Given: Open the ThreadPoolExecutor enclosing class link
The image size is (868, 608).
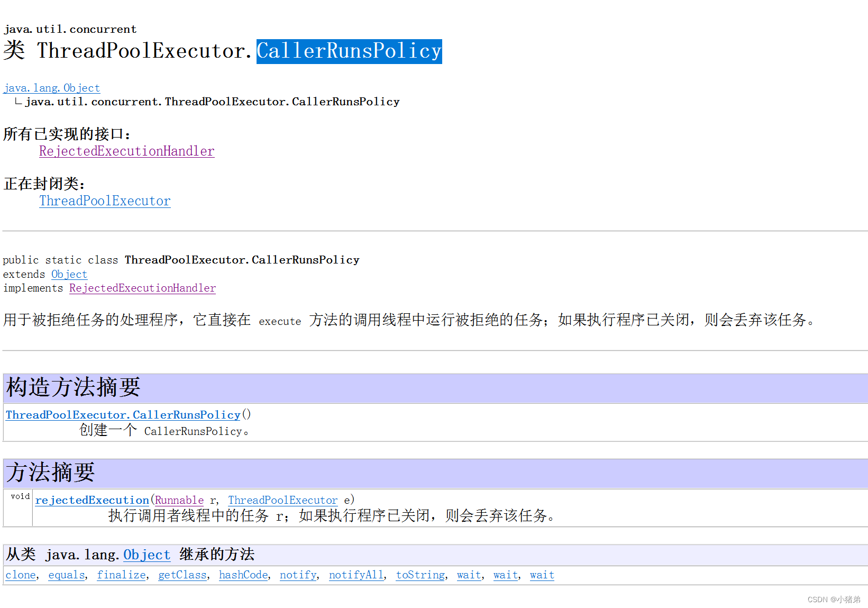Looking at the screenshot, I should pos(105,201).
